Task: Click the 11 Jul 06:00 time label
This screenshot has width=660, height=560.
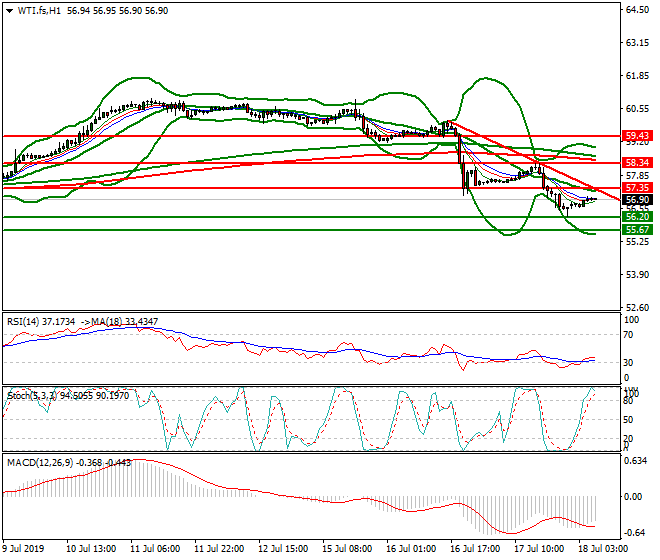Action: (x=155, y=549)
